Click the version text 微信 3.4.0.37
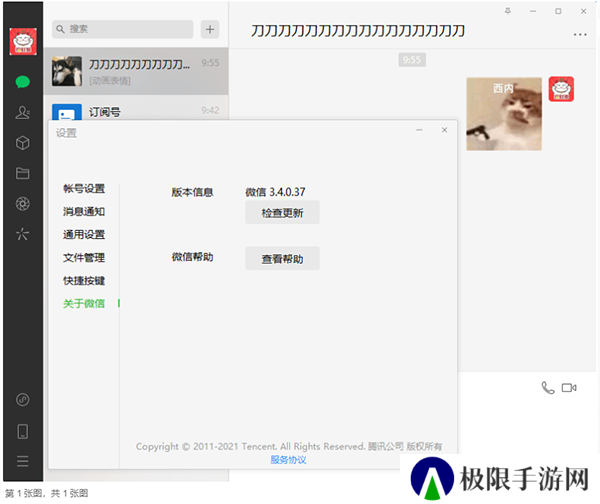600x504 pixels. [x=275, y=192]
